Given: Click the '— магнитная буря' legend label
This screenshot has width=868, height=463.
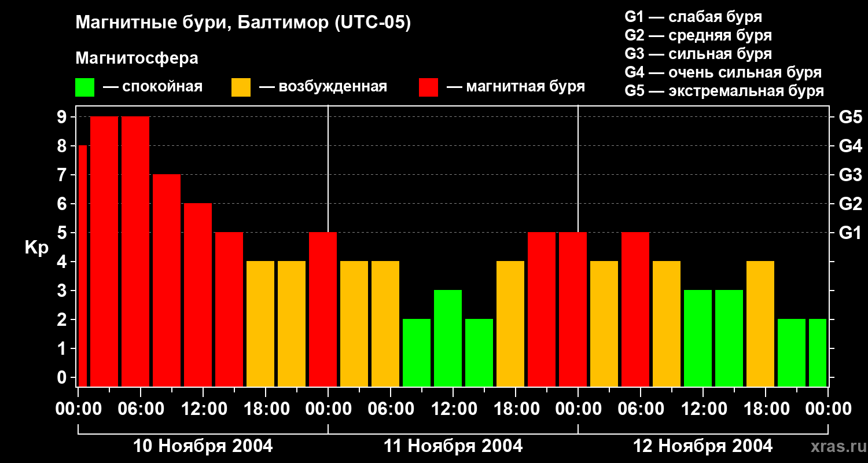Looking at the screenshot, I should [516, 87].
